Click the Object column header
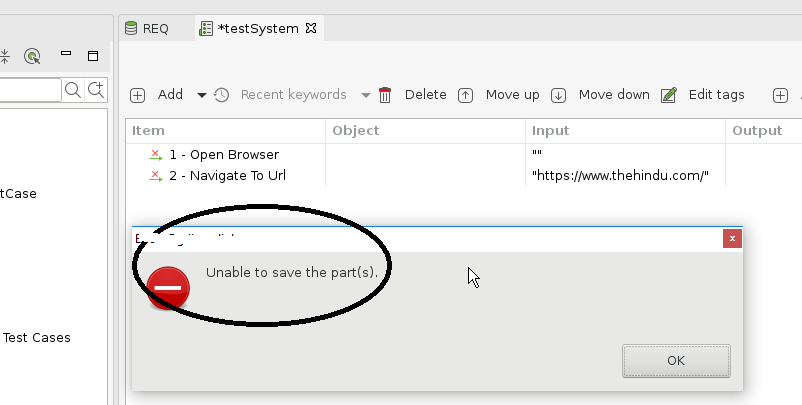 coord(356,131)
